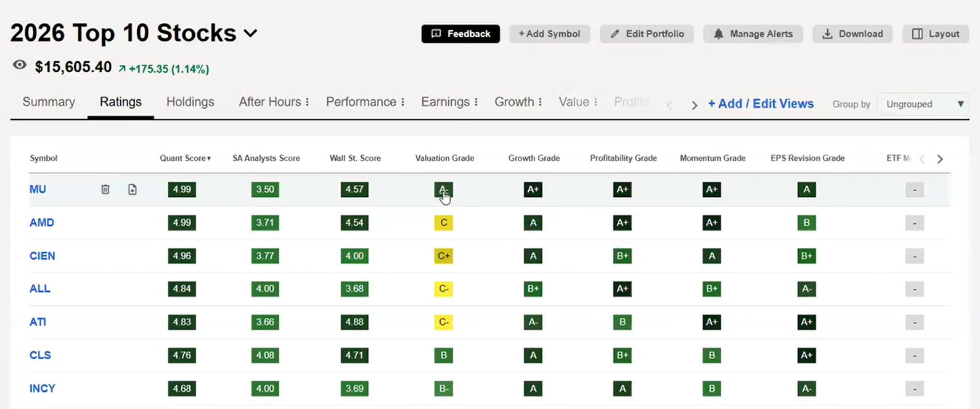Open the Performance tab options menu dots
The height and width of the screenshot is (409, 980).
402,102
